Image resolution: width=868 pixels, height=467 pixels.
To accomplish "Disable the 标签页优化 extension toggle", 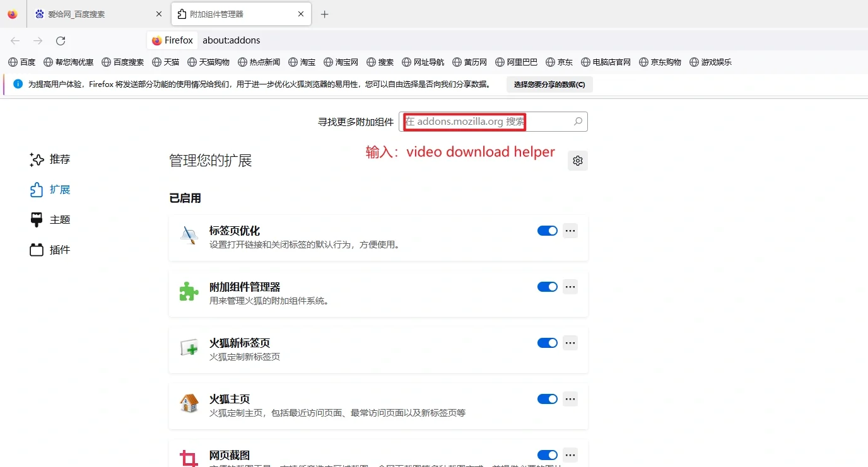I will [x=548, y=231].
